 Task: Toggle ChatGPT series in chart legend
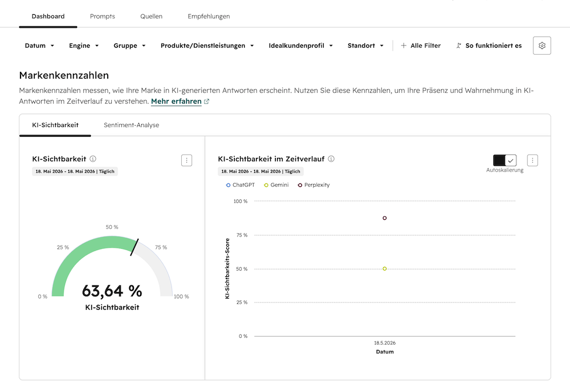click(x=241, y=185)
